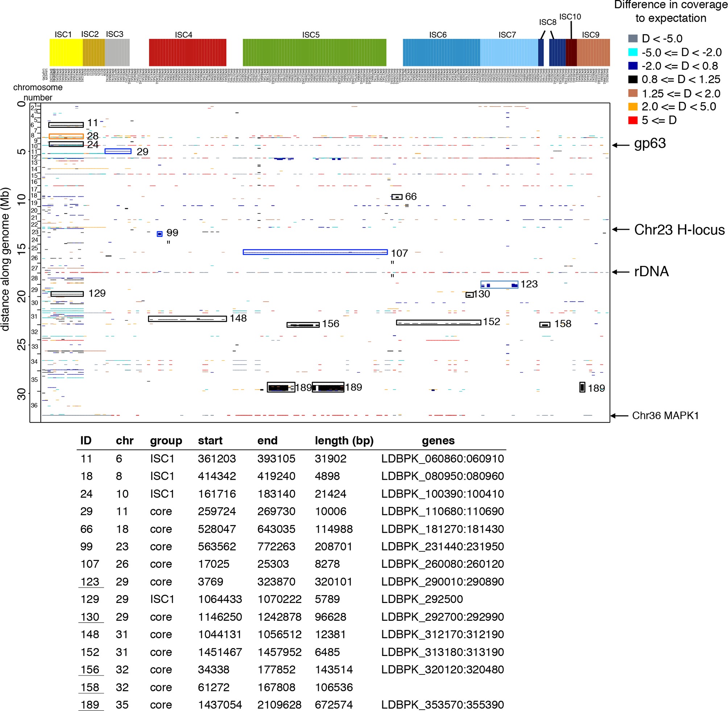
Task: Click gene entry LDBPK_292500 in table
Action: click(422, 599)
